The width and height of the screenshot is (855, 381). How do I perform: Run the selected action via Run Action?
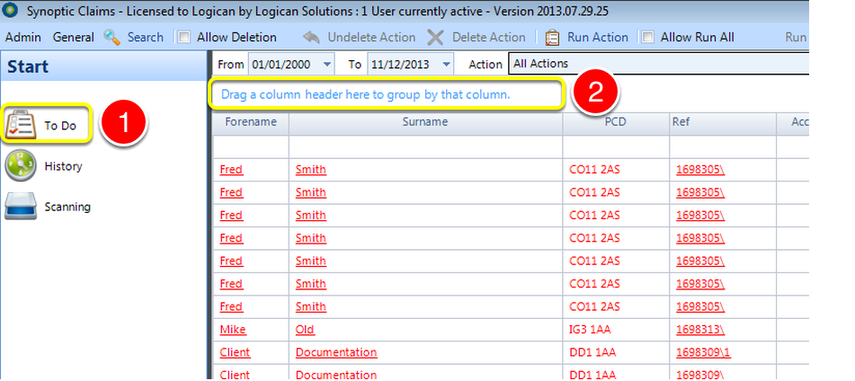tap(586, 37)
